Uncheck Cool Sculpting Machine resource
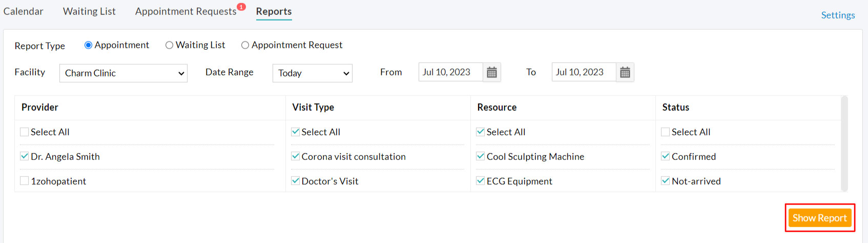The image size is (868, 243). point(480,156)
